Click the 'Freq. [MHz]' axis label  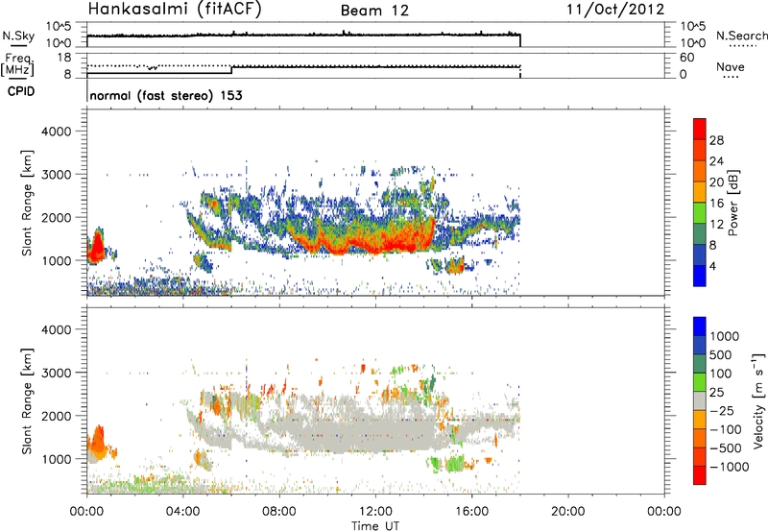tap(17, 65)
